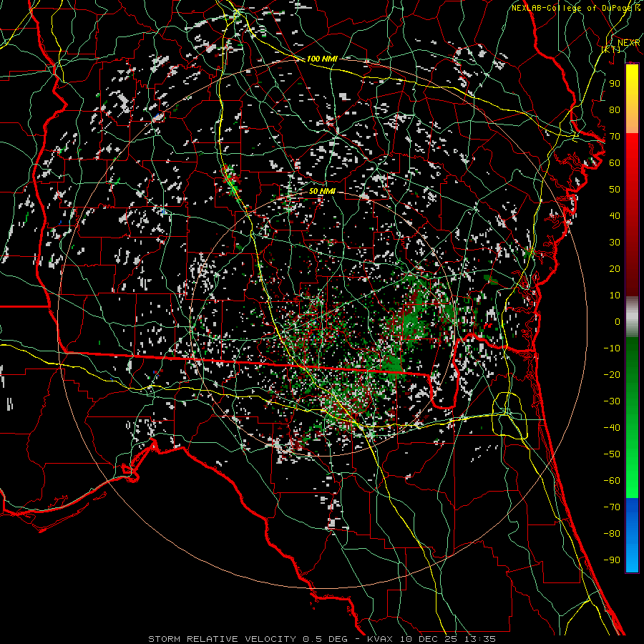
Task: Click the 0 value on the velocity scale
Action: click(618, 321)
